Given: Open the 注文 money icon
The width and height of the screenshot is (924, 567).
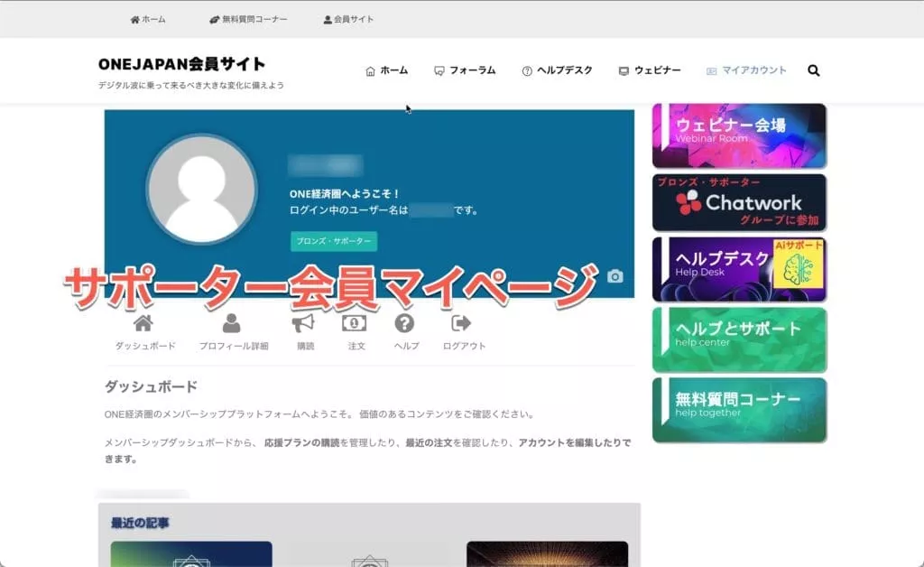Looking at the screenshot, I should click(355, 323).
